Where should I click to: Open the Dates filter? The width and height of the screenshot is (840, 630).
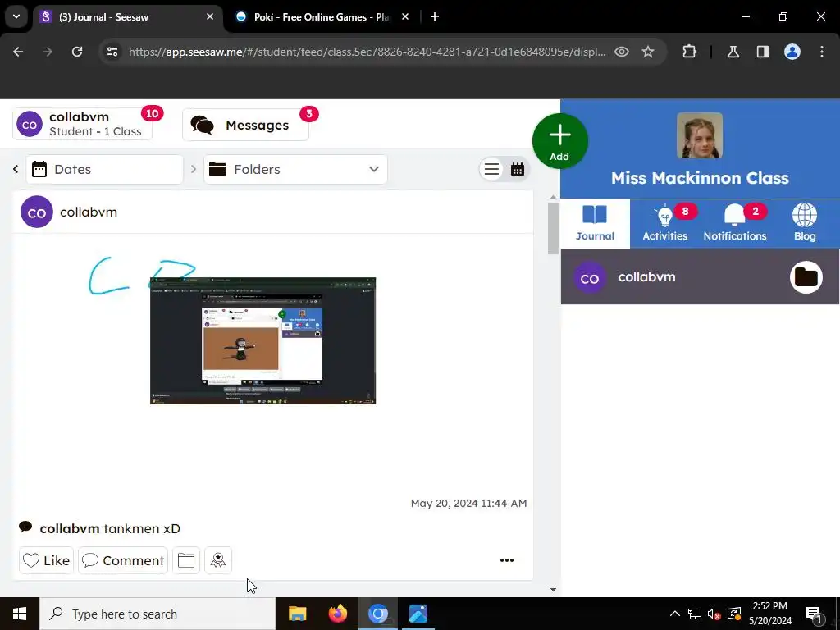point(104,169)
